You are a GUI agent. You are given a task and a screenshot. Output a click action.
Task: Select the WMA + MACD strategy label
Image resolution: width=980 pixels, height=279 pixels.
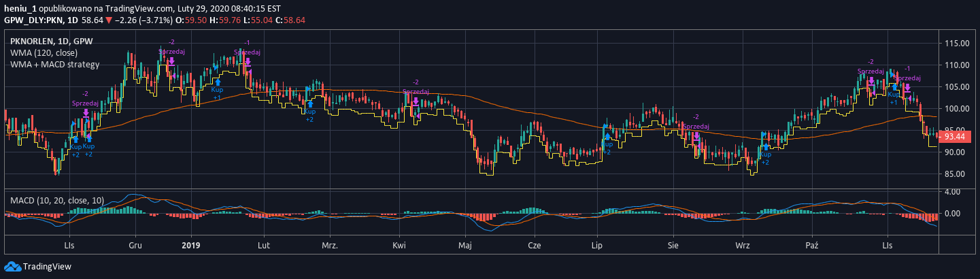[55, 65]
